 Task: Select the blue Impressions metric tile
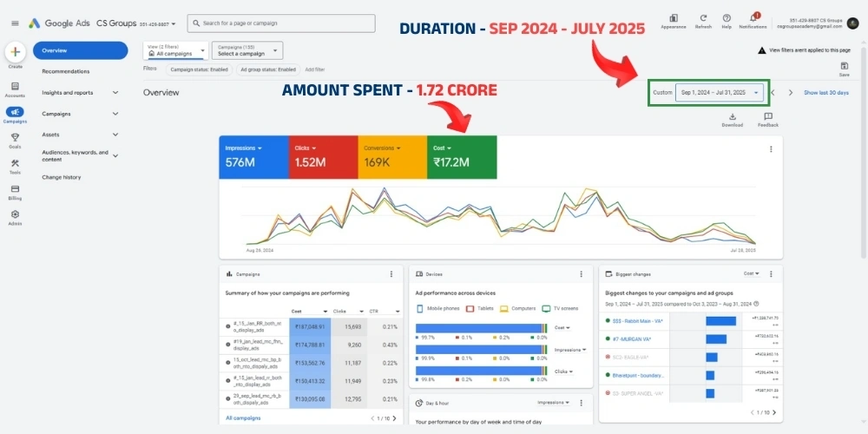(x=253, y=157)
